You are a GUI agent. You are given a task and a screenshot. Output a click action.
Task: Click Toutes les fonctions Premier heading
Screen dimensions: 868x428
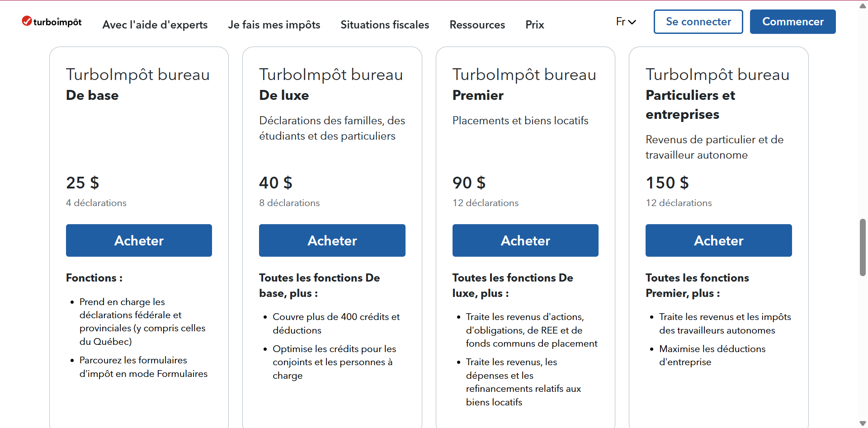click(x=697, y=286)
